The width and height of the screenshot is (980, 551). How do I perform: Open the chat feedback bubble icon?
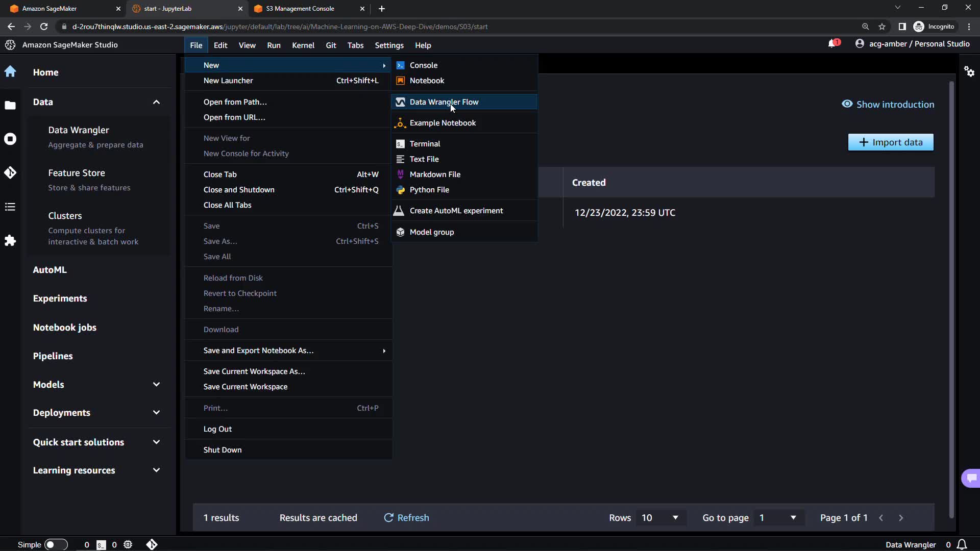[971, 478]
